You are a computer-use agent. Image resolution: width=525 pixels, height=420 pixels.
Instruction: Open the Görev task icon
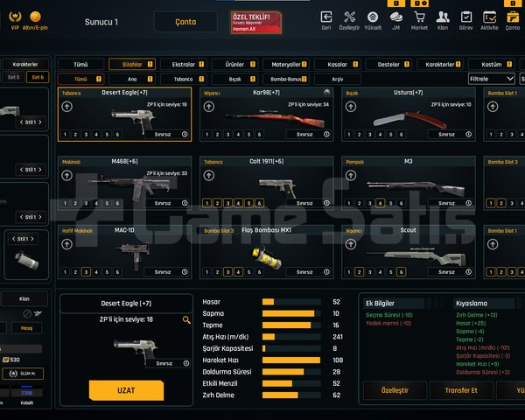pos(466,17)
